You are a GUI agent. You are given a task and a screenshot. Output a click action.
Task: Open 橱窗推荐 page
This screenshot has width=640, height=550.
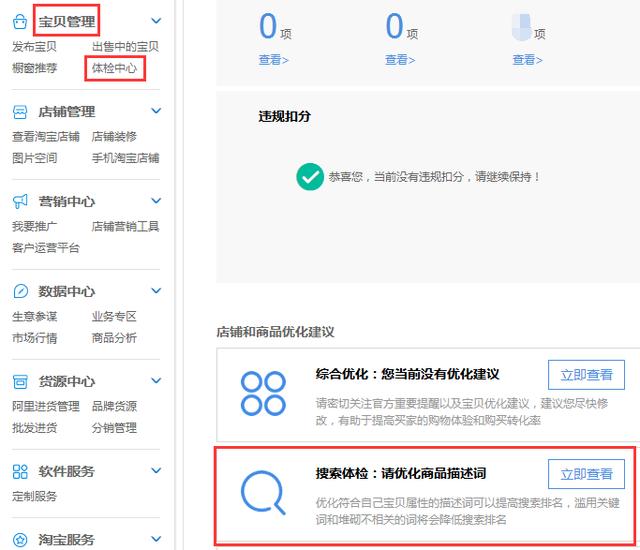(35, 68)
